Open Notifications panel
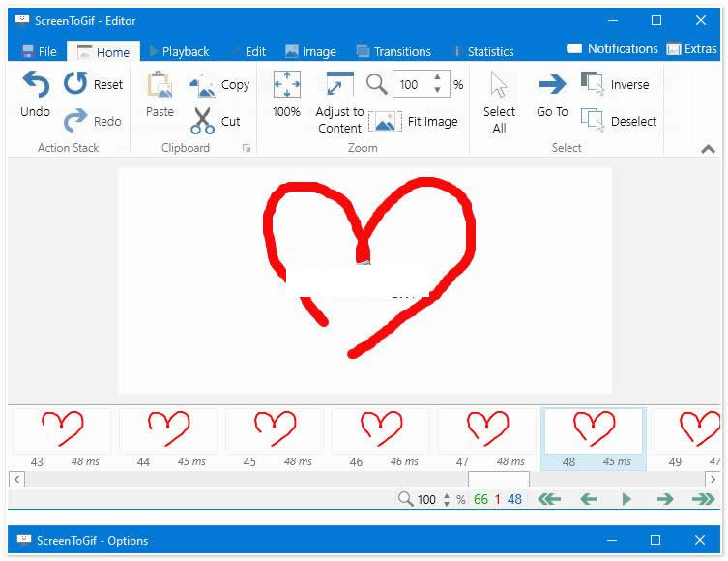 point(612,48)
